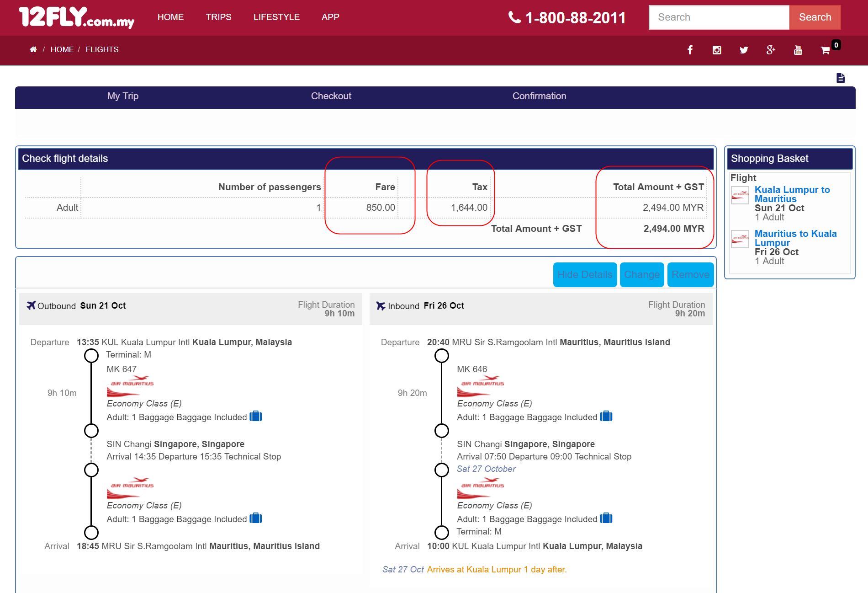Image resolution: width=868 pixels, height=593 pixels.
Task: Open the HOME menu item in top navigation
Action: tap(170, 17)
